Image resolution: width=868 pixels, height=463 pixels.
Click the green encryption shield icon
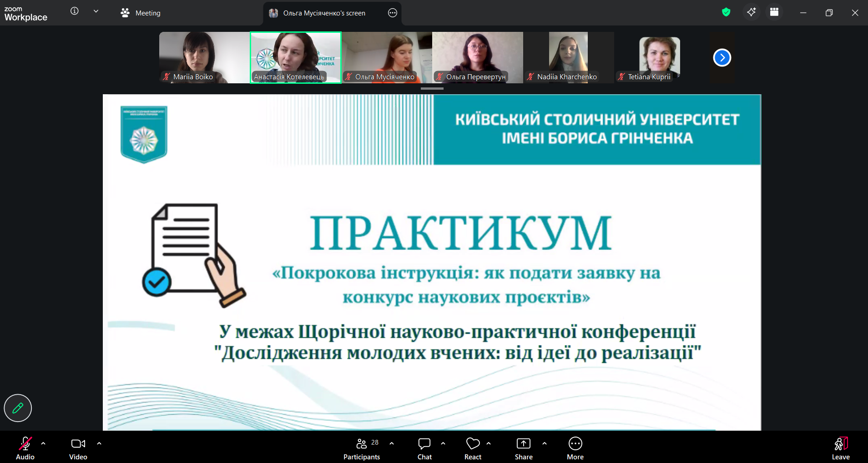pos(726,12)
